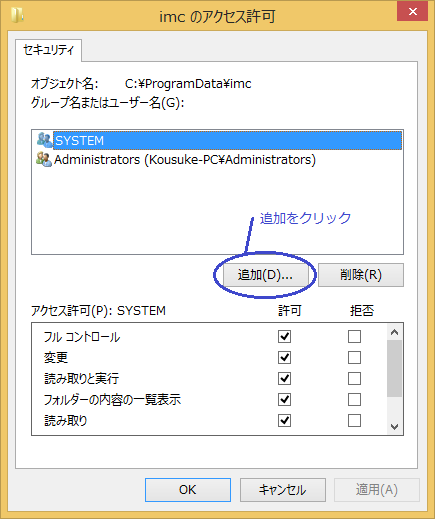Uncheck allow checkbox for 変更
This screenshot has height=519, width=435.
point(284,358)
